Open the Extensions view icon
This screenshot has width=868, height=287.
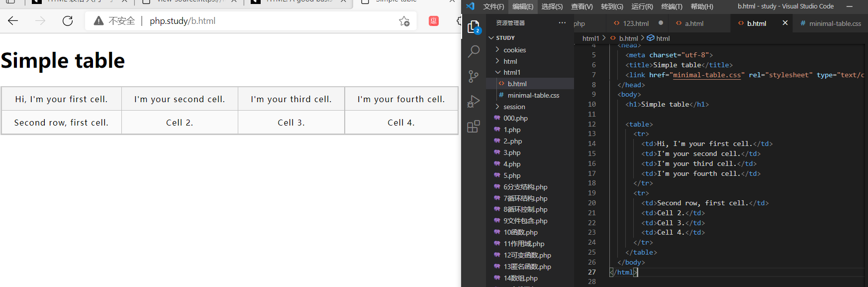coord(474,127)
